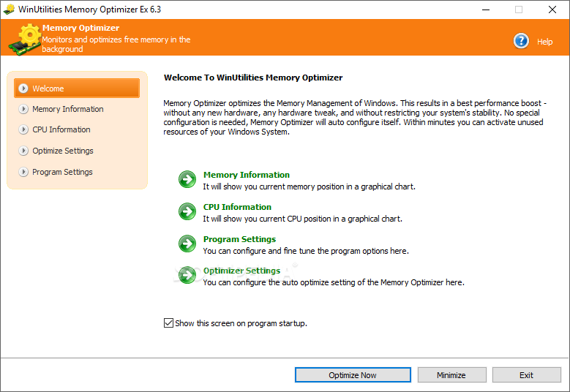Click the Minimize button at bottom

[x=451, y=375]
